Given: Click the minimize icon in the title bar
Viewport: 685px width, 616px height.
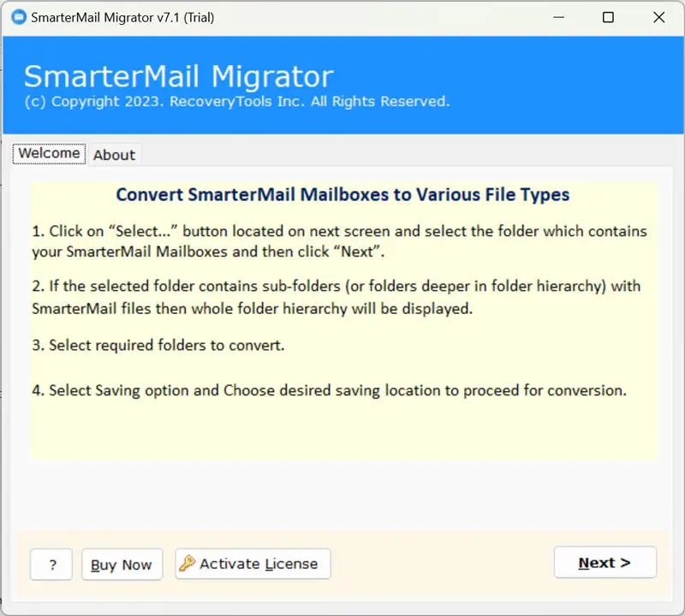Looking at the screenshot, I should click(x=558, y=17).
